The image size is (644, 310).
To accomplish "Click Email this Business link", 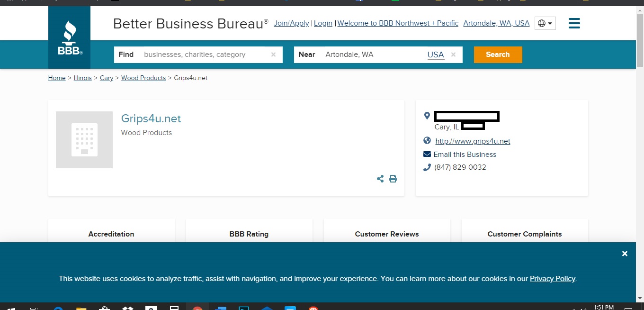I will coord(465,155).
